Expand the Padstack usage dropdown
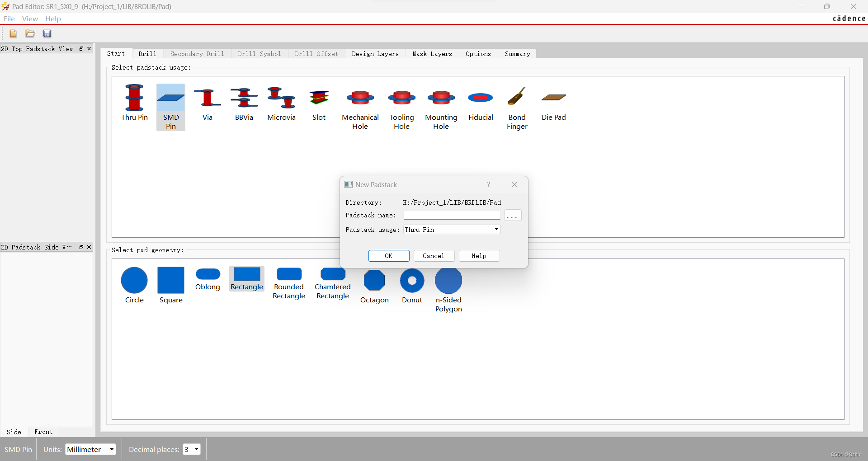This screenshot has width=868, height=461. [496, 230]
